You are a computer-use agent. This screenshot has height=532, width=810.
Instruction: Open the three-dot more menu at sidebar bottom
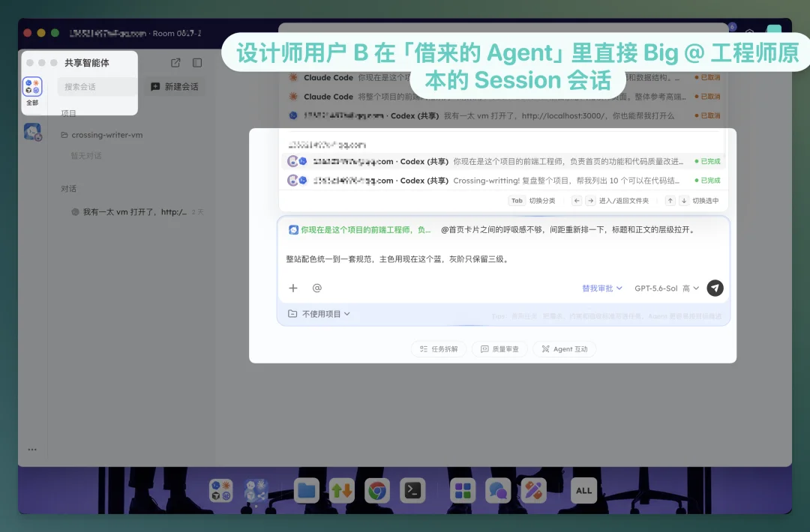coord(32,450)
